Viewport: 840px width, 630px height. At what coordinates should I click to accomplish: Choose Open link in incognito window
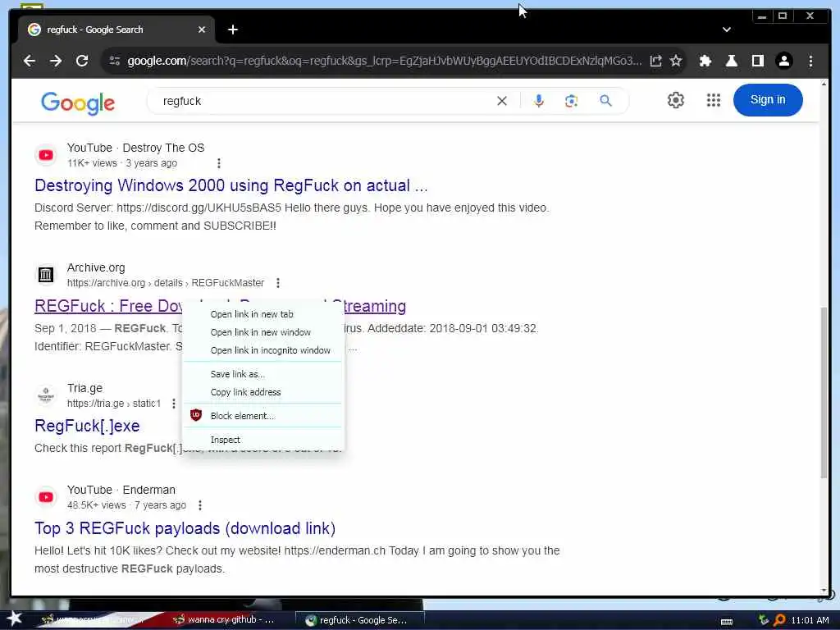click(263, 350)
